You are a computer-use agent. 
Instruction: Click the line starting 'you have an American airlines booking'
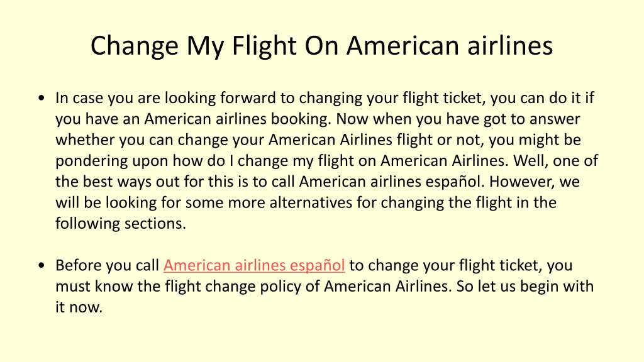pyautogui.click(x=318, y=119)
